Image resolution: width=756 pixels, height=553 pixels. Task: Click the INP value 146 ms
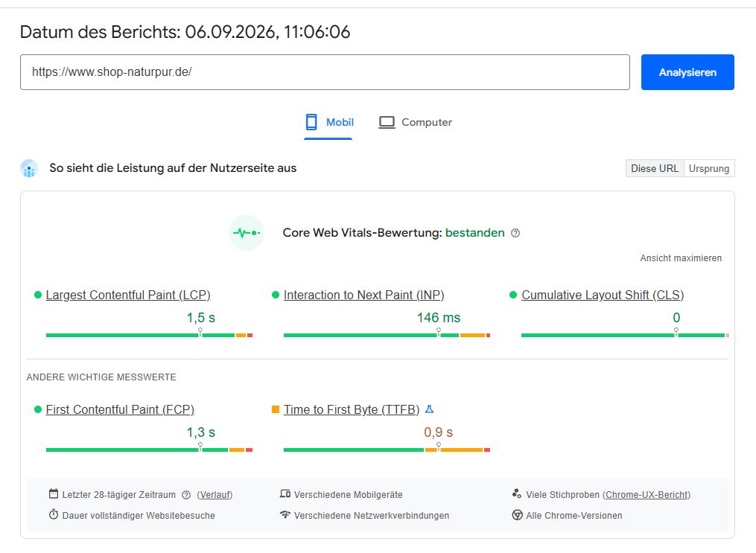coord(439,318)
